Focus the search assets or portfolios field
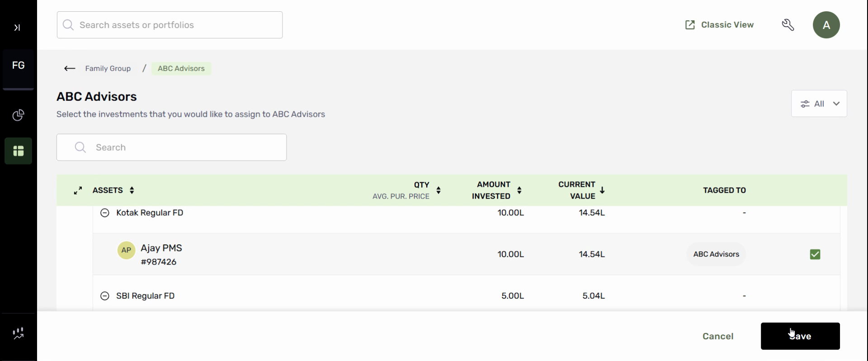 (170, 25)
